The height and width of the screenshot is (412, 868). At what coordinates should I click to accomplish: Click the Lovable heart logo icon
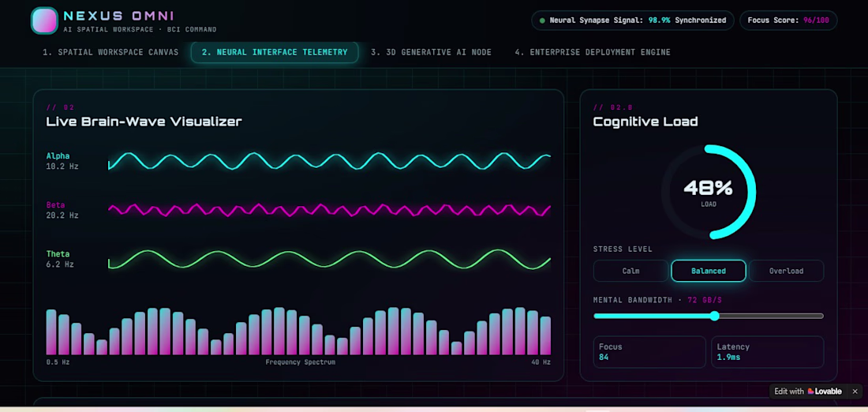click(x=810, y=391)
